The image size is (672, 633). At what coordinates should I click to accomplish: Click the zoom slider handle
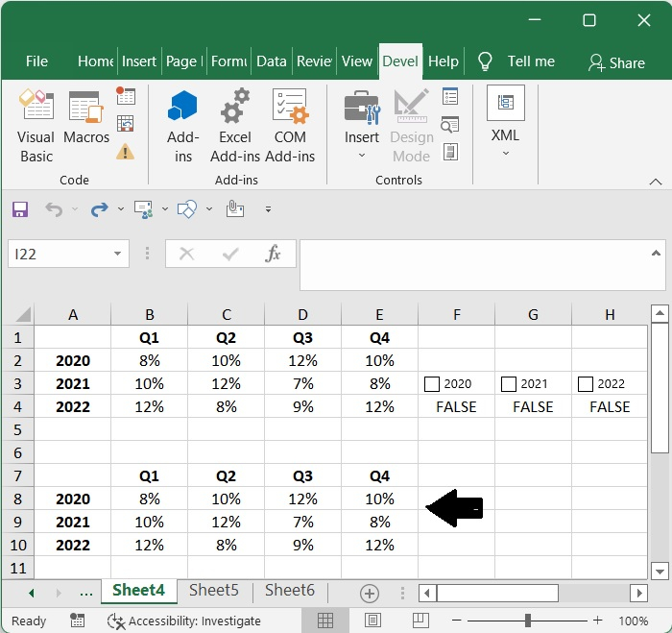click(528, 621)
